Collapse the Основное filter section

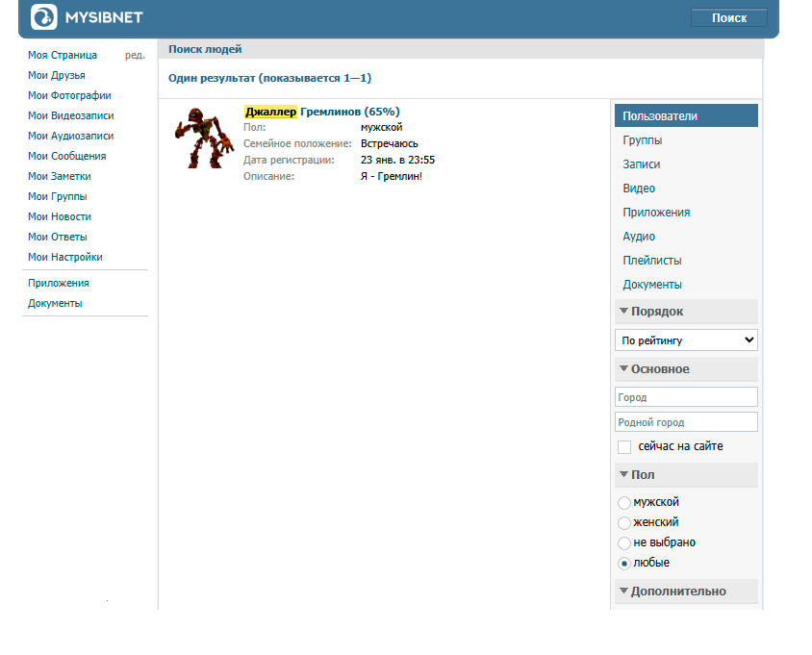tap(623, 369)
